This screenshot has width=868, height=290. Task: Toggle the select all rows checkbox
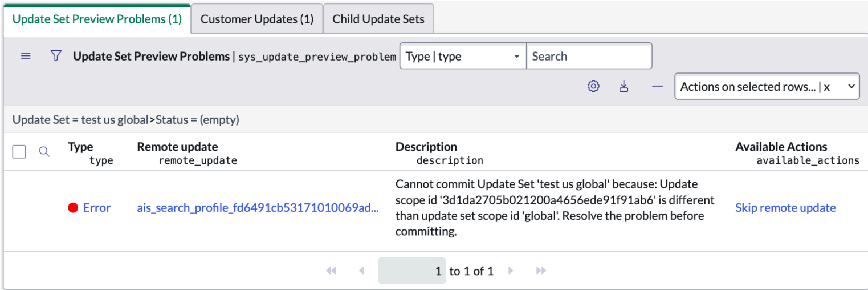(19, 152)
